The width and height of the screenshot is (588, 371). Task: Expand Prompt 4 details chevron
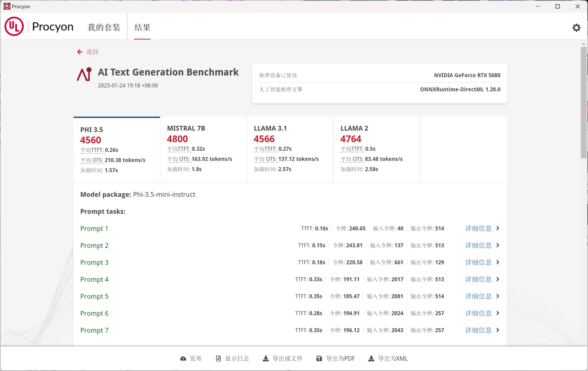point(498,279)
